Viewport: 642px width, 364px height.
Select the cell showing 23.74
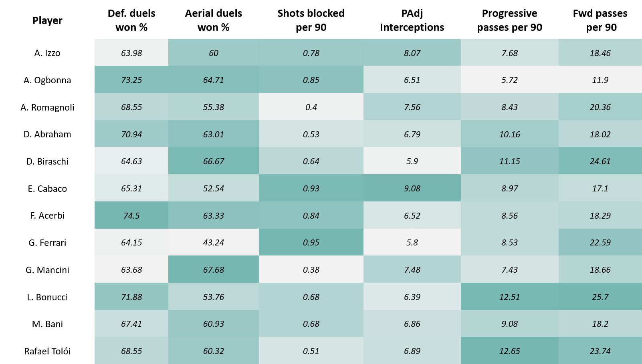coord(600,350)
